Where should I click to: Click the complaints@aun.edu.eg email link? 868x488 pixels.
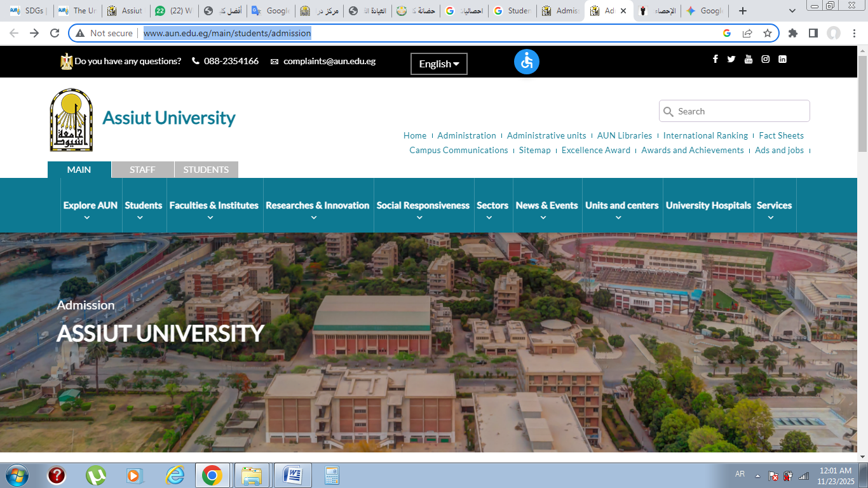[x=329, y=62]
